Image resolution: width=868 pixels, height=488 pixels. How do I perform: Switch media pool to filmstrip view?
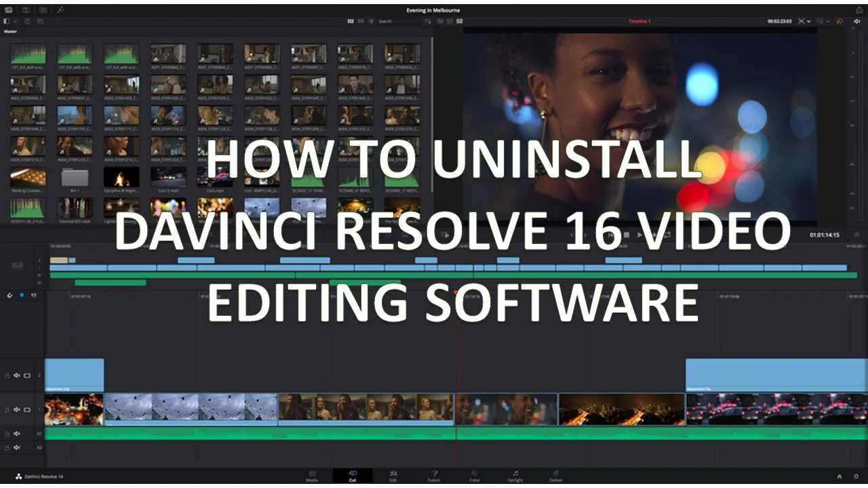pyautogui.click(x=361, y=21)
